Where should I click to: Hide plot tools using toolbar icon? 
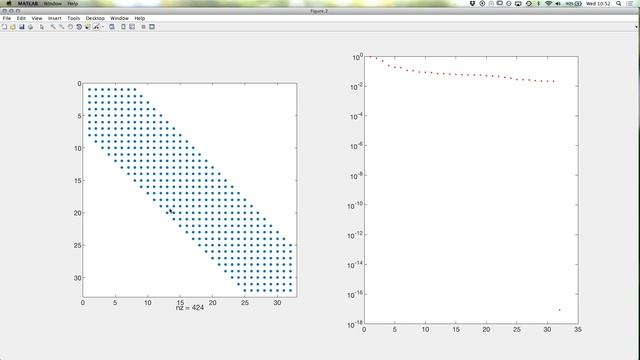[x=143, y=27]
